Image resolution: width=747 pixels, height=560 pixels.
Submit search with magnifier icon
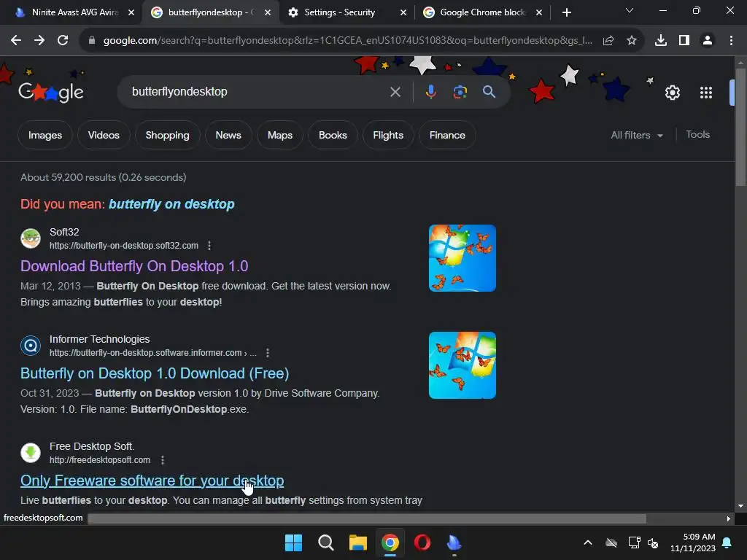tap(489, 91)
